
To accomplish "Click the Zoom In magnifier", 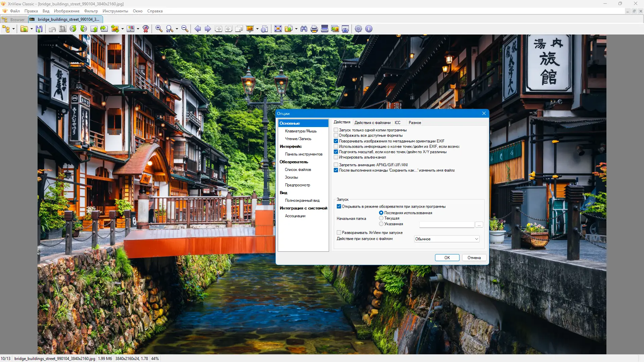I will tap(159, 29).
